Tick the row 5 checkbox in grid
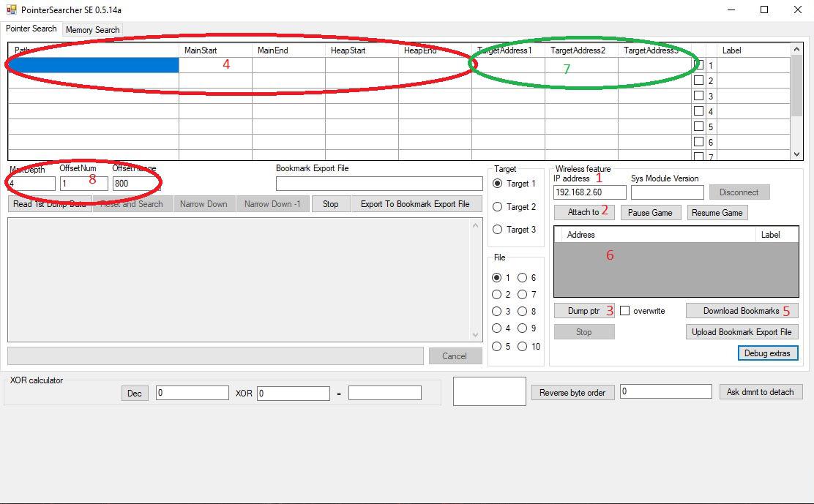814x504 pixels. click(x=698, y=127)
